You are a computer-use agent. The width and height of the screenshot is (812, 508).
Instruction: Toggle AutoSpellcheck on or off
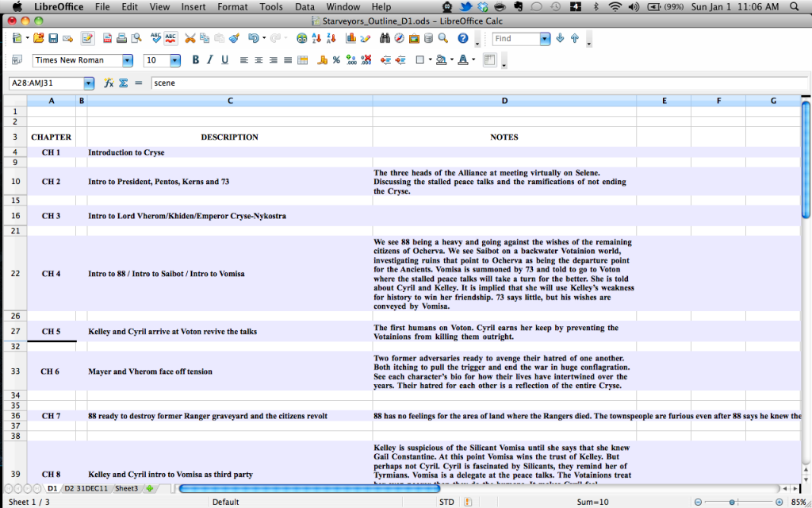170,38
